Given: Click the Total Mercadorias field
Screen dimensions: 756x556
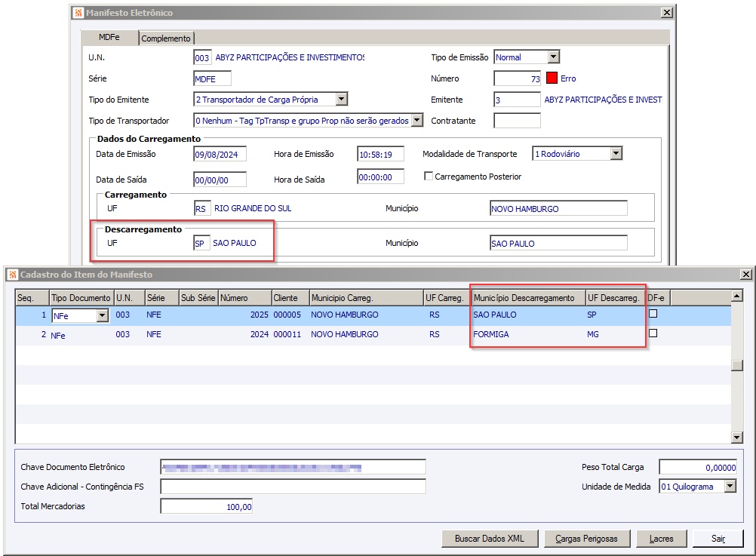Looking at the screenshot, I should [207, 506].
